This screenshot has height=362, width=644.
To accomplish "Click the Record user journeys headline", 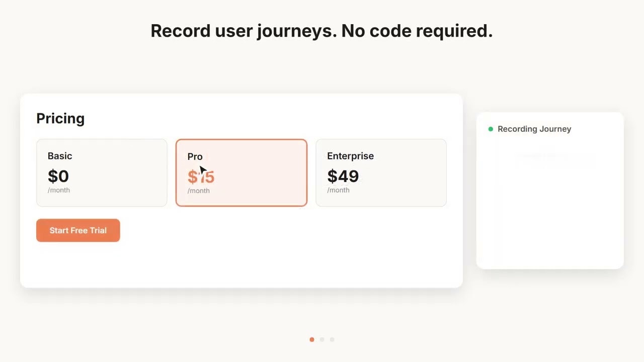I will 321,31.
